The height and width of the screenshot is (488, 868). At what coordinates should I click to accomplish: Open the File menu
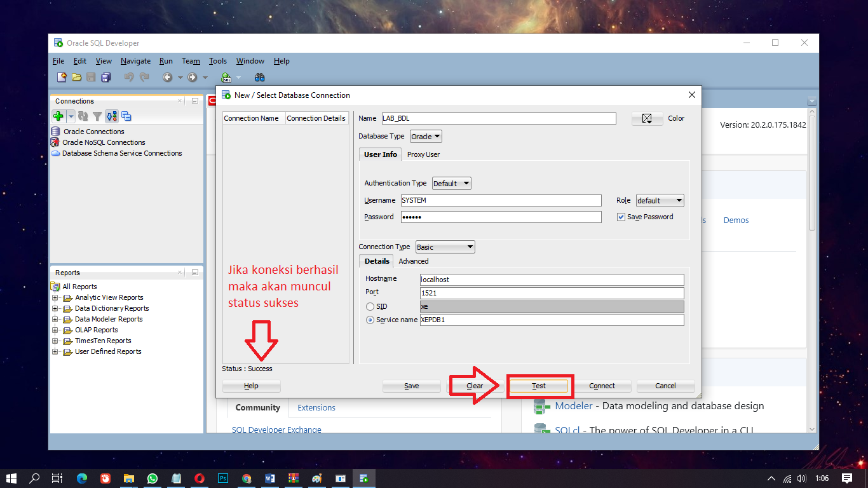coord(58,61)
